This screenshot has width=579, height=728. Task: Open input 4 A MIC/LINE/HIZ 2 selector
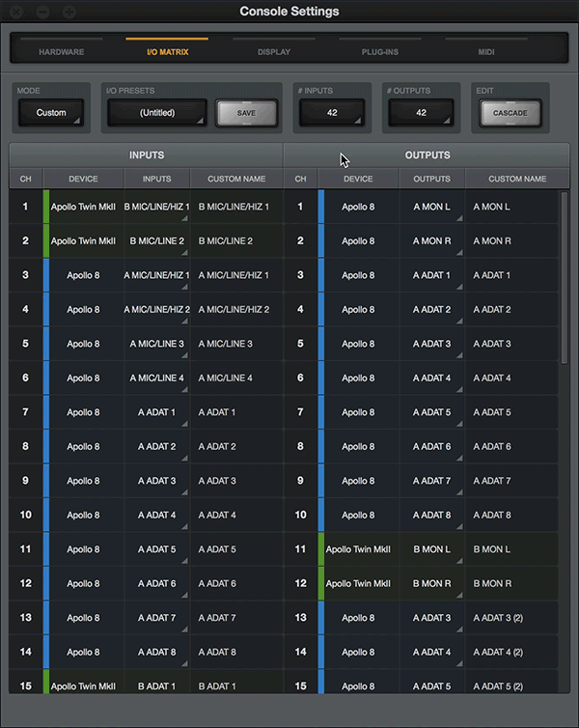156,309
